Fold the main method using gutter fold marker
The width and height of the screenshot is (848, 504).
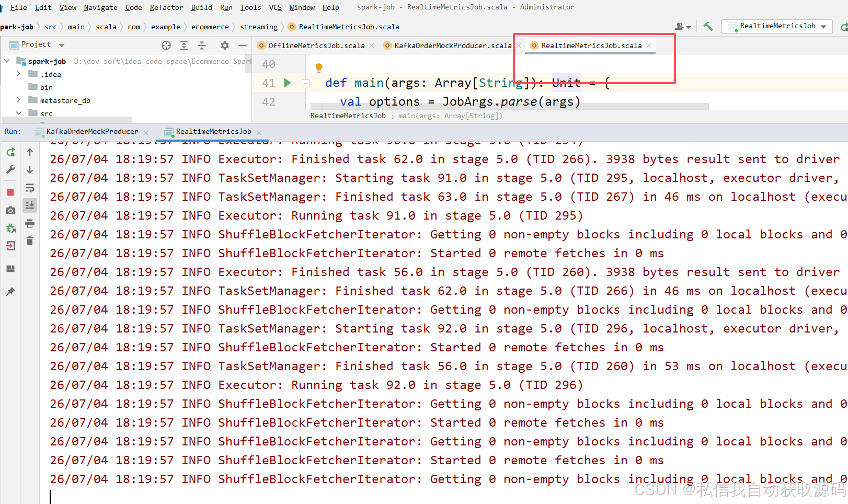pyautogui.click(x=306, y=83)
